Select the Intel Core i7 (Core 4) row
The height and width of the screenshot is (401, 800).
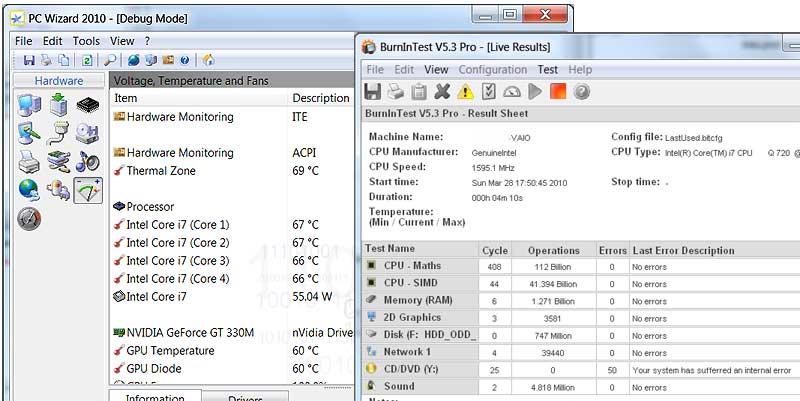(x=232, y=279)
